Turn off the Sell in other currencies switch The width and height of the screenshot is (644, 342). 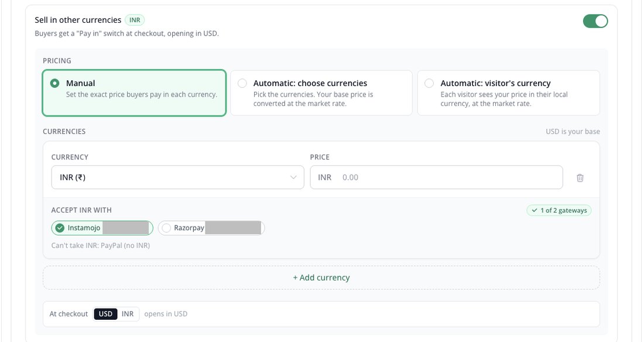(595, 21)
